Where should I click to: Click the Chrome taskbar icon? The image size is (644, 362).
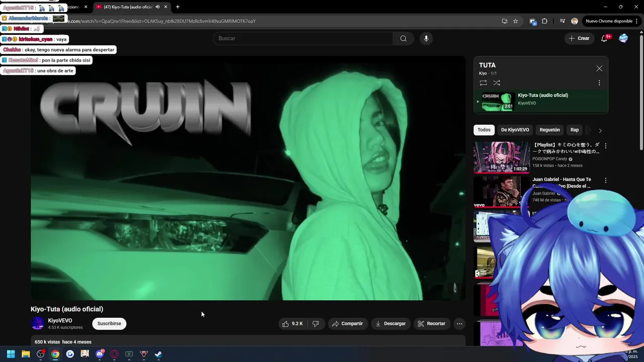click(x=55, y=354)
